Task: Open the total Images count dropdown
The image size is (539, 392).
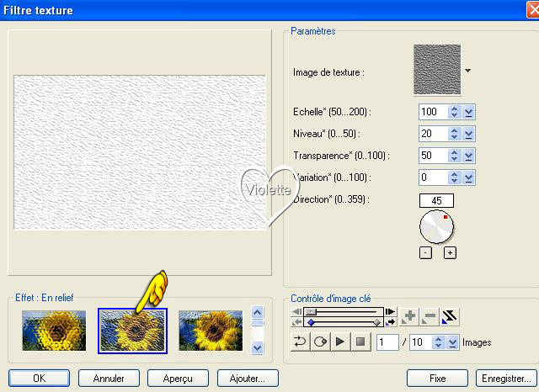Action: coord(452,342)
